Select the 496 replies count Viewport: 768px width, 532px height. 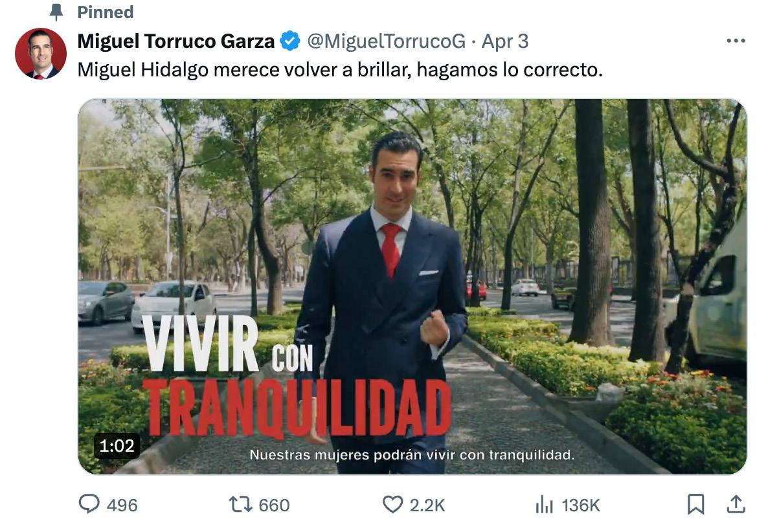tap(122, 505)
